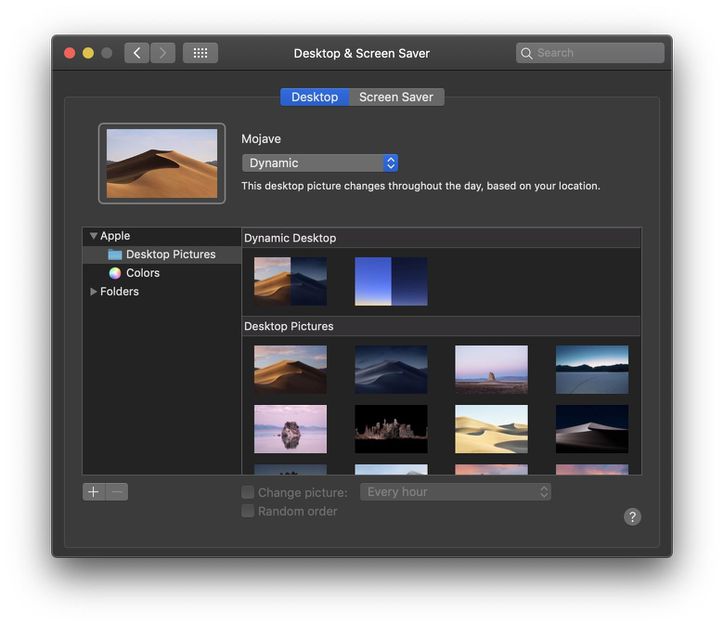Expand the Folders tree section

click(93, 291)
